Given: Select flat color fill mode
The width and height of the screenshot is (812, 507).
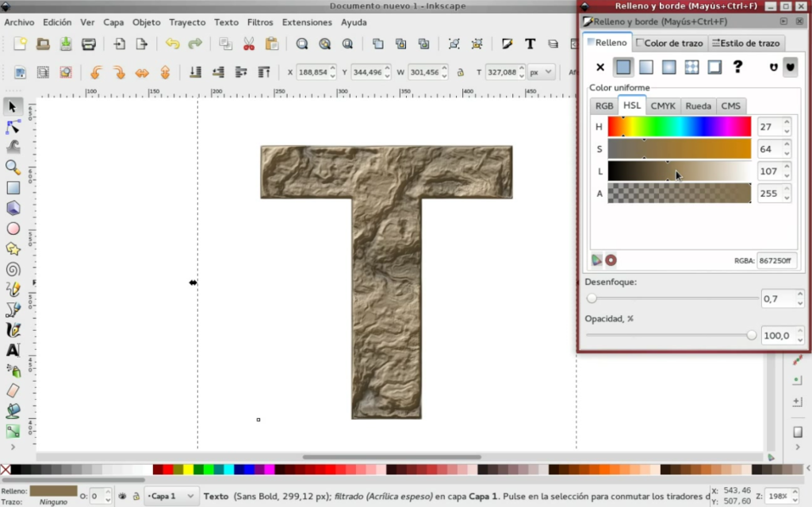Looking at the screenshot, I should click(x=622, y=67).
